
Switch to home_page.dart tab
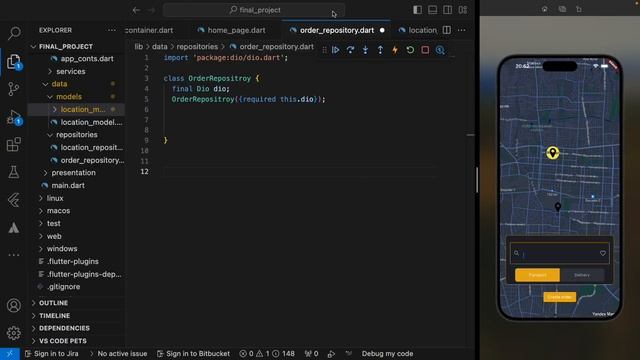pos(231,30)
